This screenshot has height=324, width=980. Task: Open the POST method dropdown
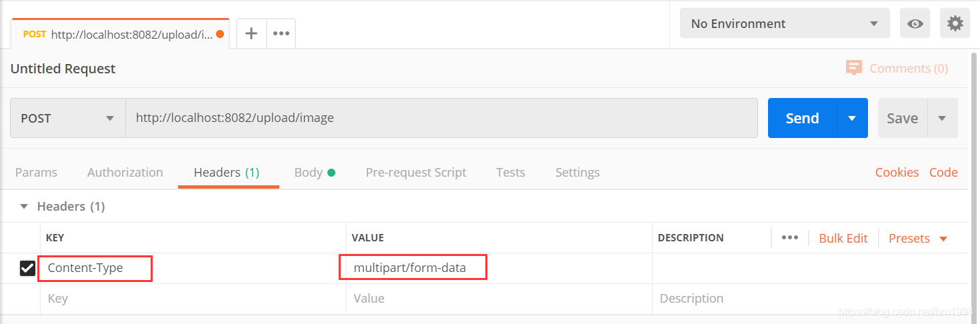pyautogui.click(x=68, y=118)
